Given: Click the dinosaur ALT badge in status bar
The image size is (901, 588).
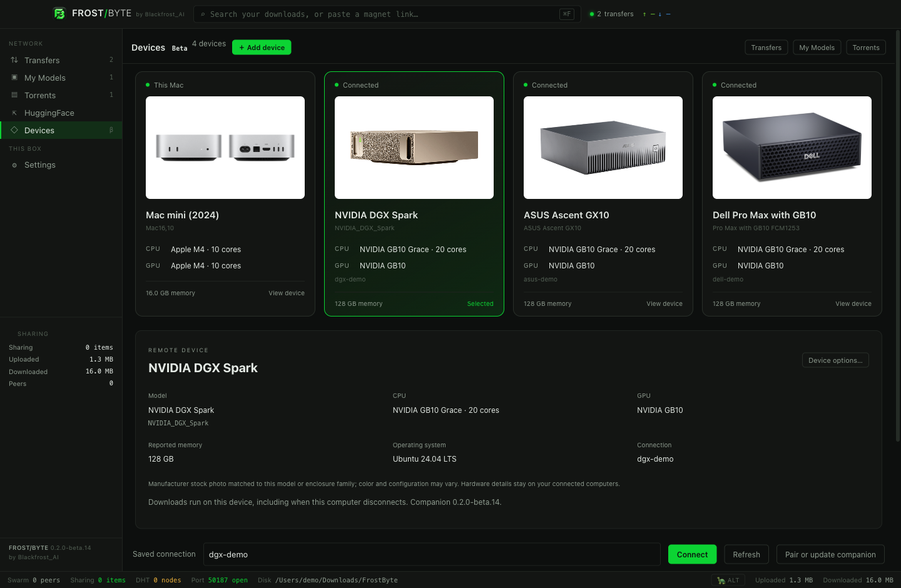Looking at the screenshot, I should tap(728, 580).
